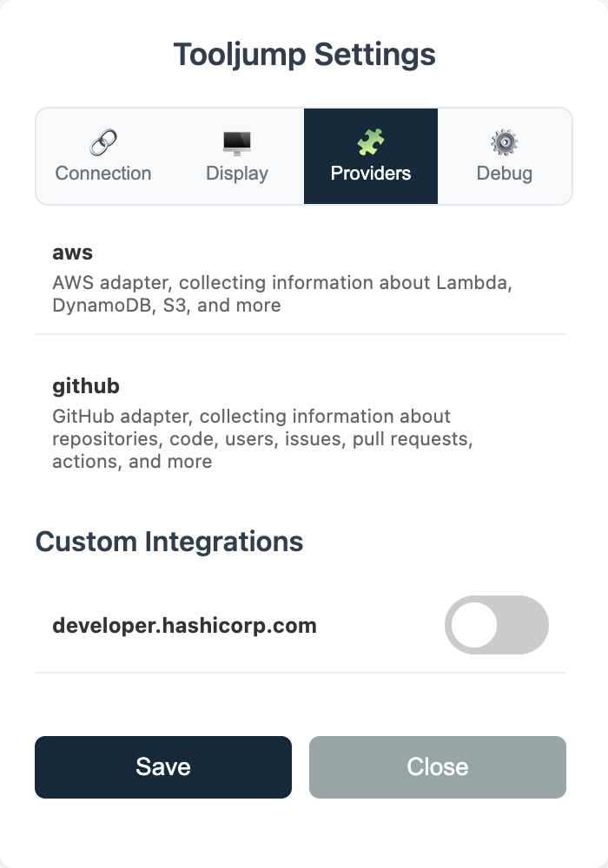Image resolution: width=608 pixels, height=868 pixels.
Task: Open the Display tab label
Action: (237, 173)
